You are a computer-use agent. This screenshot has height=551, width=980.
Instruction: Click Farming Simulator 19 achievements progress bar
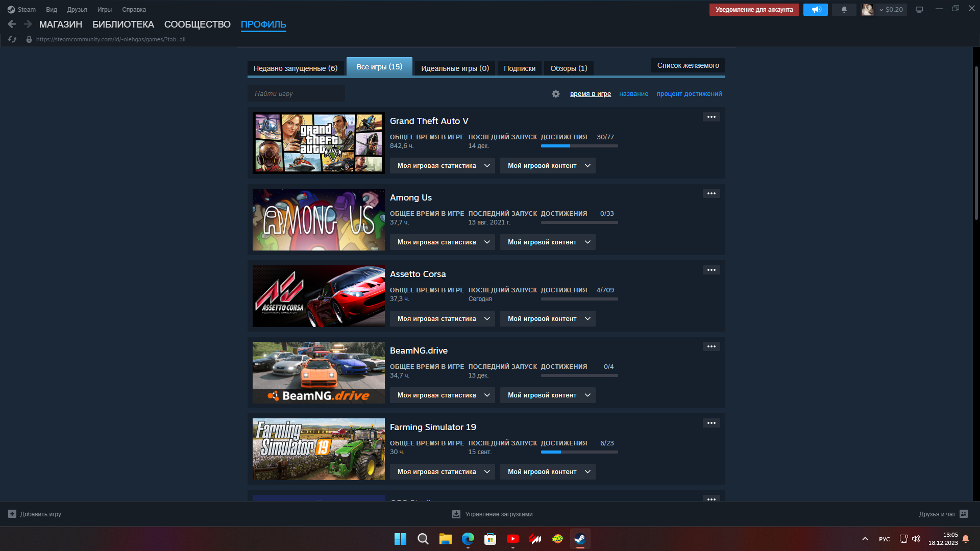579,452
